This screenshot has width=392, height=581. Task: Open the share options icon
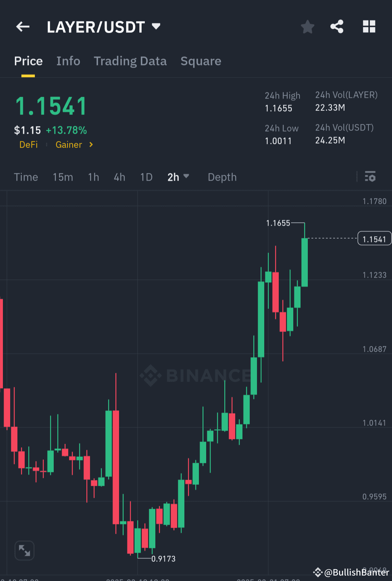coord(337,26)
